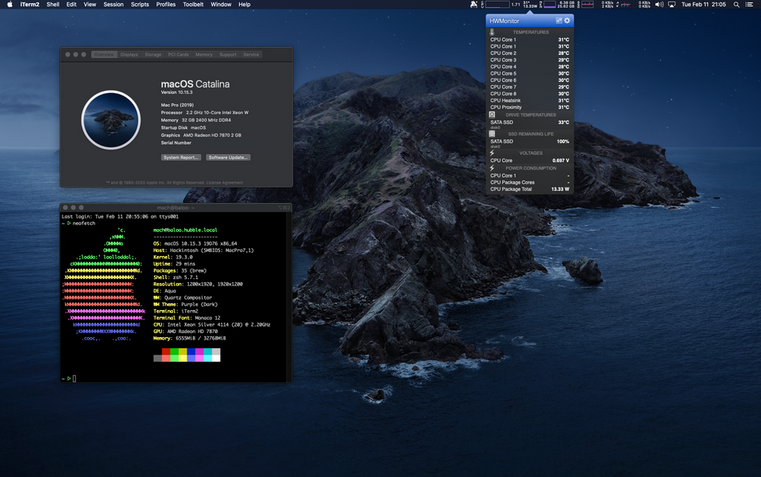This screenshot has height=477, width=761.
Task: Switch to the Memory tab
Action: tap(204, 54)
